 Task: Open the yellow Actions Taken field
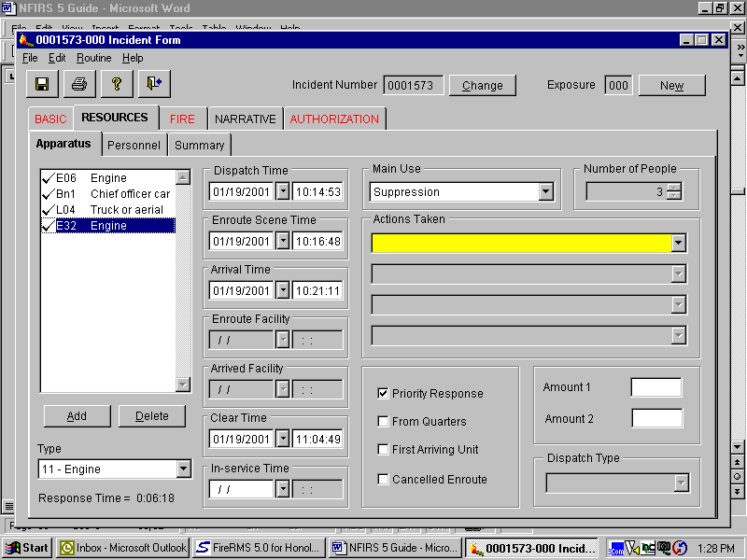click(x=679, y=243)
